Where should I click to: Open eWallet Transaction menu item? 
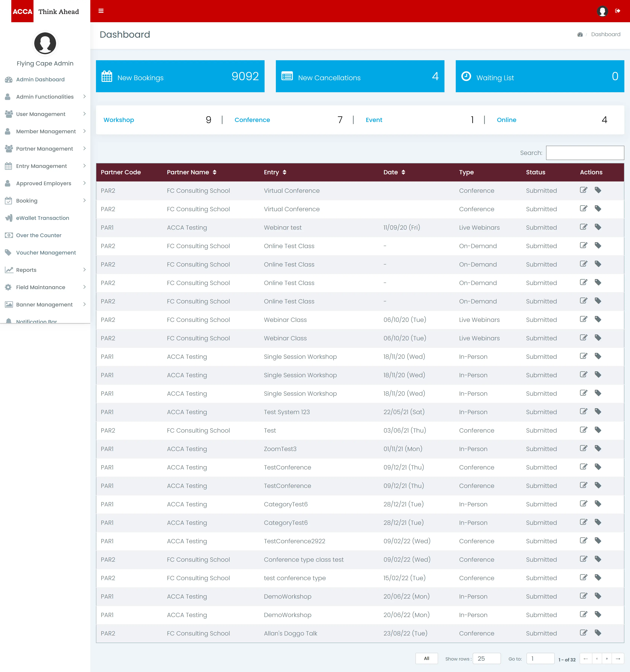(43, 218)
